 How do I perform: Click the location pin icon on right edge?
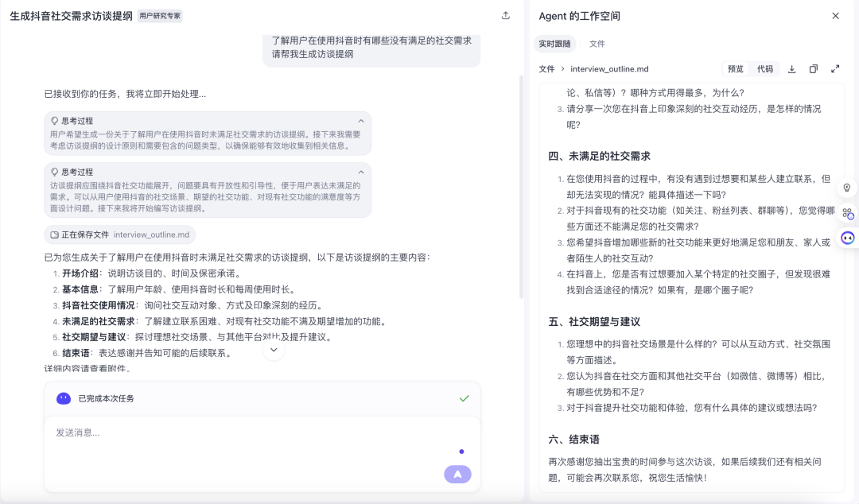847,188
